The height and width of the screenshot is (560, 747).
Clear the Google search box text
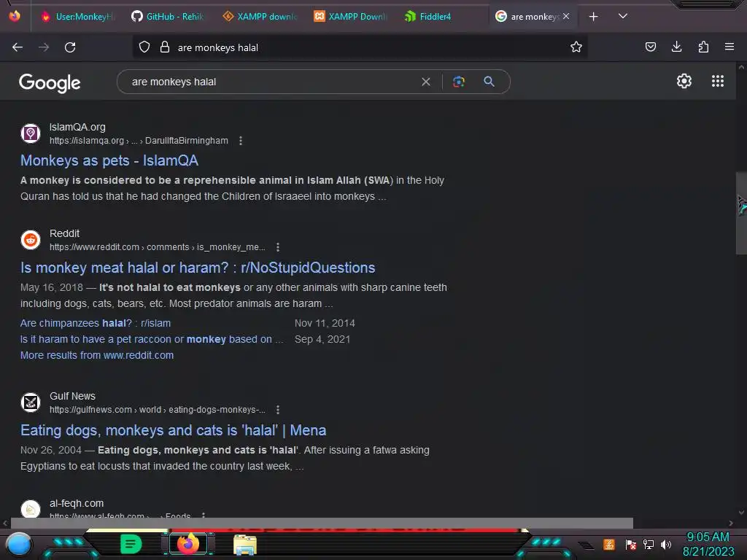tap(426, 82)
